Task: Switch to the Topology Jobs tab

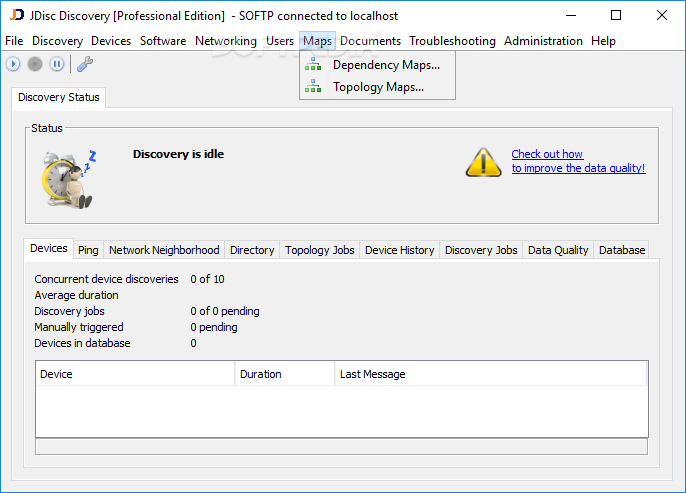Action: tap(319, 250)
